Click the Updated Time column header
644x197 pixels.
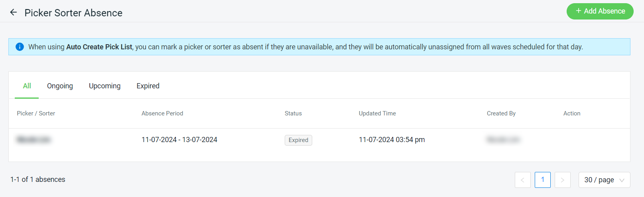coord(377,113)
